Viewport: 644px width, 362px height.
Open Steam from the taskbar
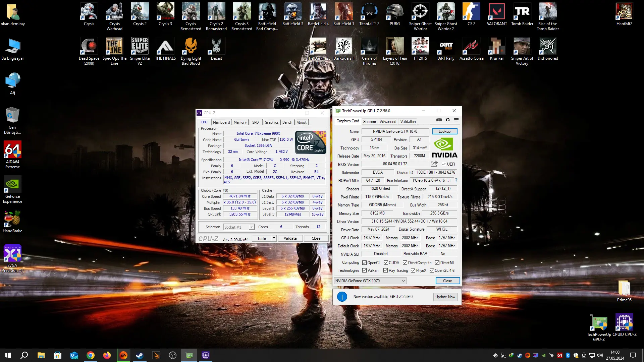[140, 355]
